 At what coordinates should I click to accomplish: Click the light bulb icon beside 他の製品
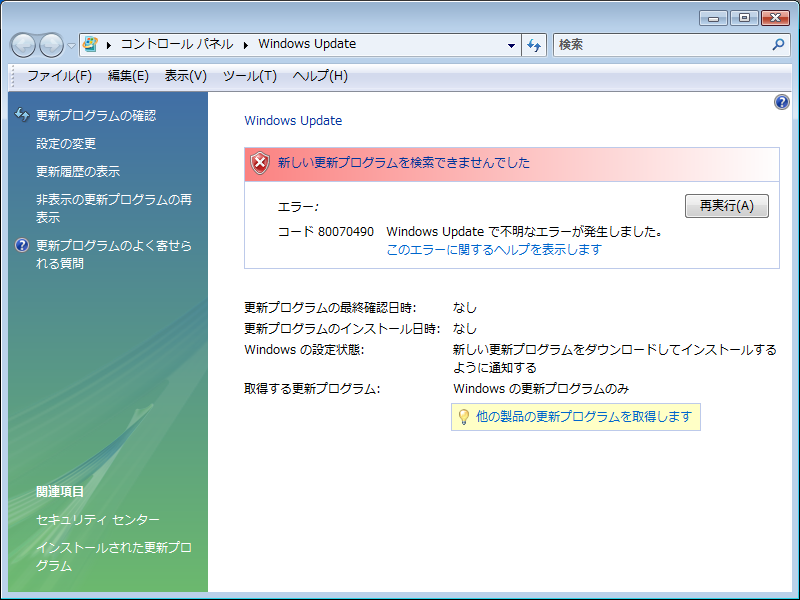(463, 417)
